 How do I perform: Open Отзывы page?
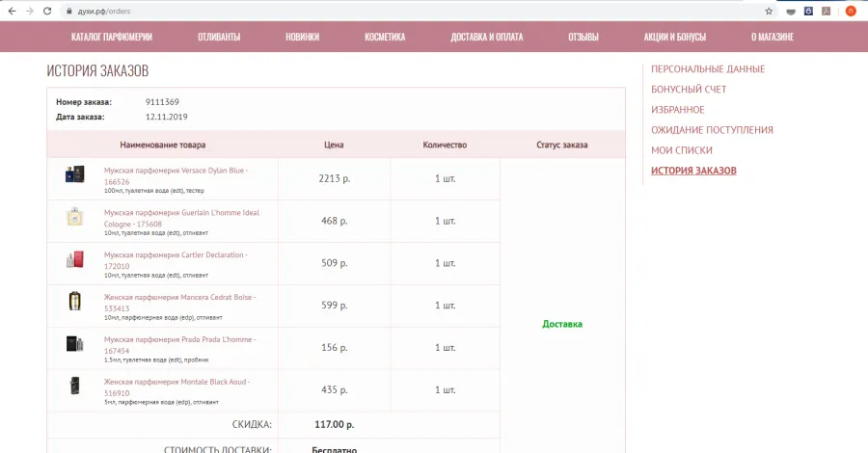(x=583, y=37)
